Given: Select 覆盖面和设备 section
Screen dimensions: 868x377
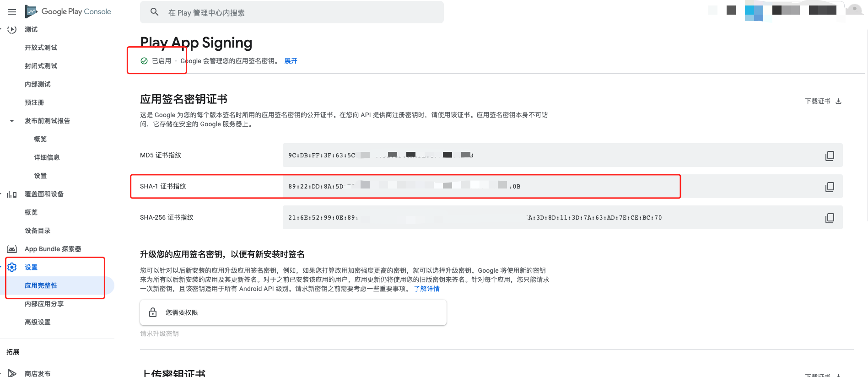Looking at the screenshot, I should (44, 194).
